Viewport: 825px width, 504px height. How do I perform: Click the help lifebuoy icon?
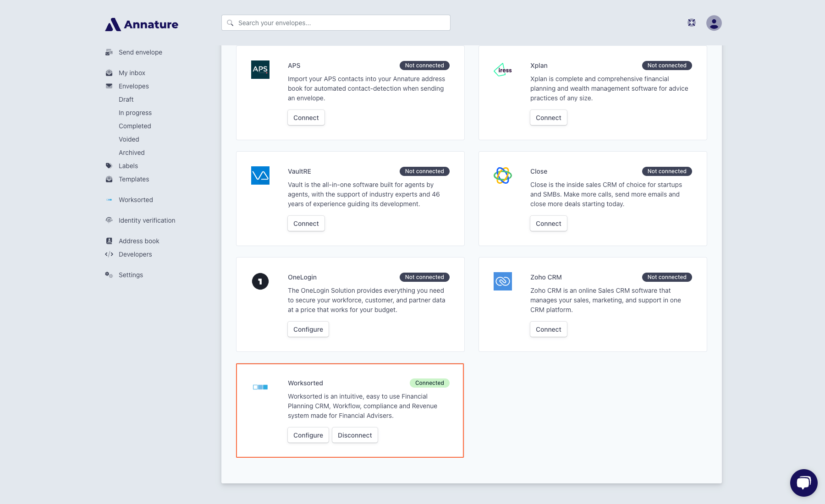[x=691, y=22]
